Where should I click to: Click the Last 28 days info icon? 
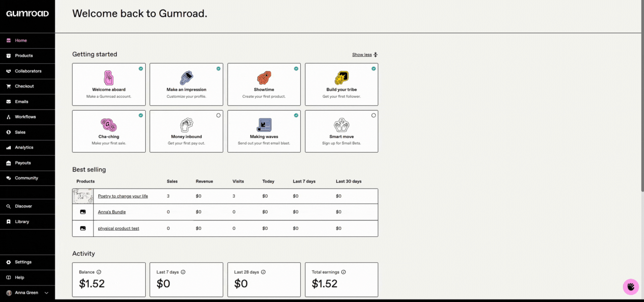pyautogui.click(x=263, y=272)
